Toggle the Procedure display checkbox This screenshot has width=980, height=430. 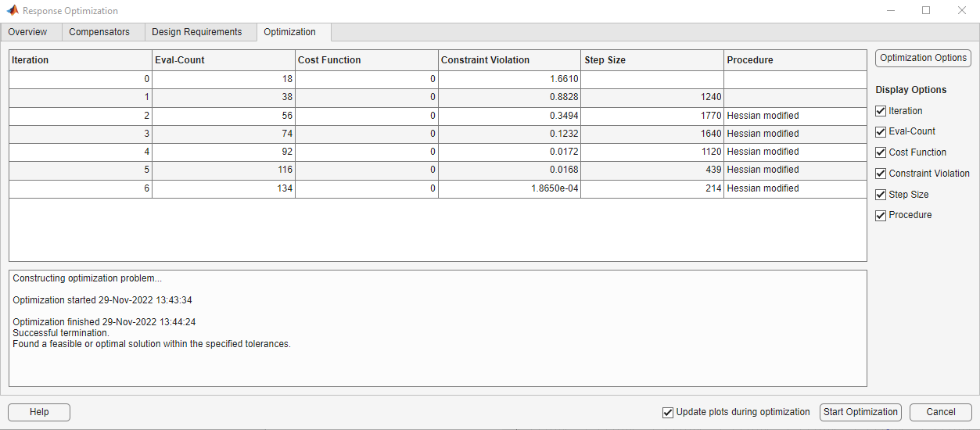click(x=881, y=215)
